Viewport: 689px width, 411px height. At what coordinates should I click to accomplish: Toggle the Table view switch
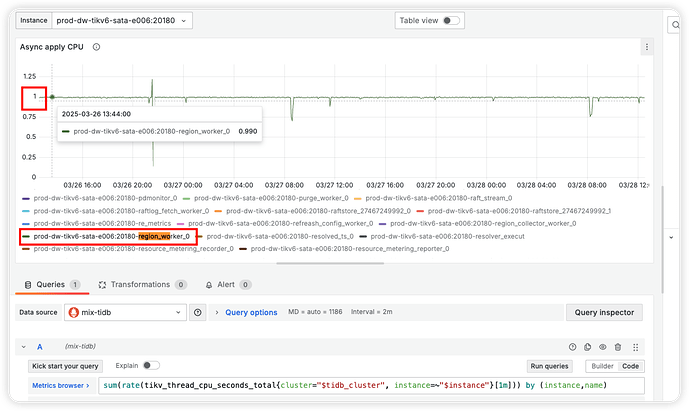pyautogui.click(x=451, y=20)
